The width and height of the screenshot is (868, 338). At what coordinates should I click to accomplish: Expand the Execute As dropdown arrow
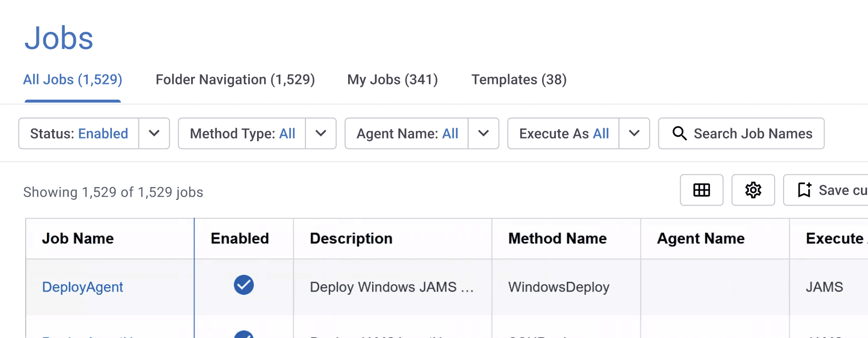coord(634,133)
